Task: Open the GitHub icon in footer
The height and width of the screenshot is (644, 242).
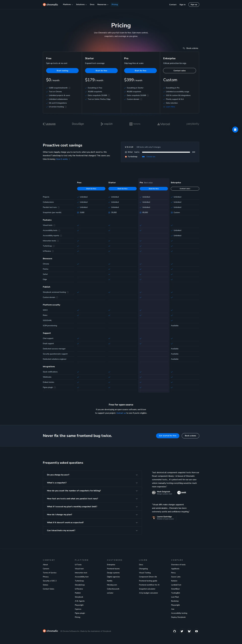Action: click(x=175, y=631)
